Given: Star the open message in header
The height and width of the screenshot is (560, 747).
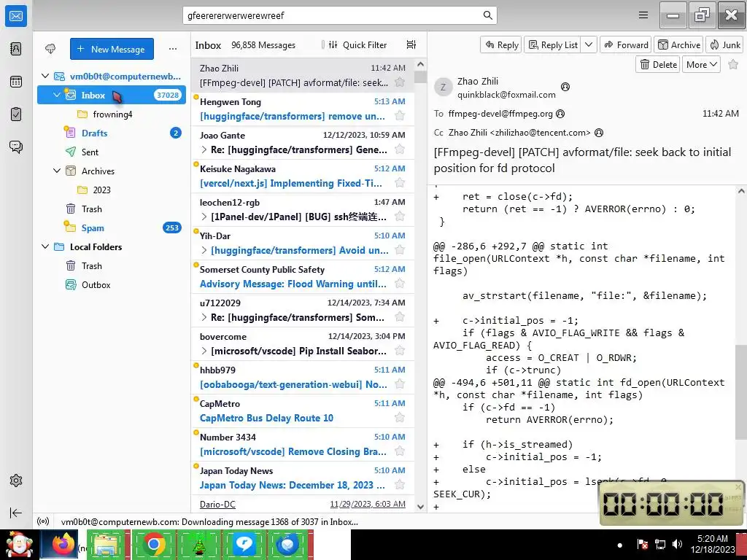Looking at the screenshot, I should [733, 64].
